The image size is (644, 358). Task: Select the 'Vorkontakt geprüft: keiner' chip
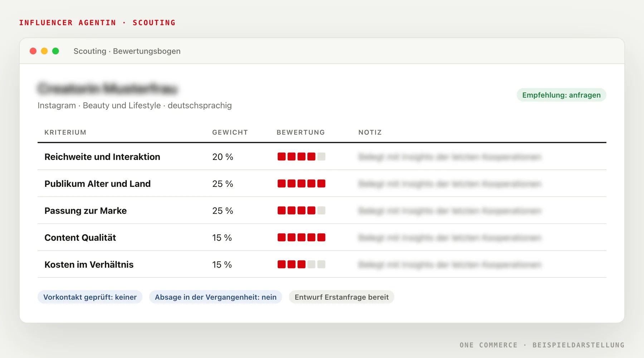pyautogui.click(x=90, y=297)
